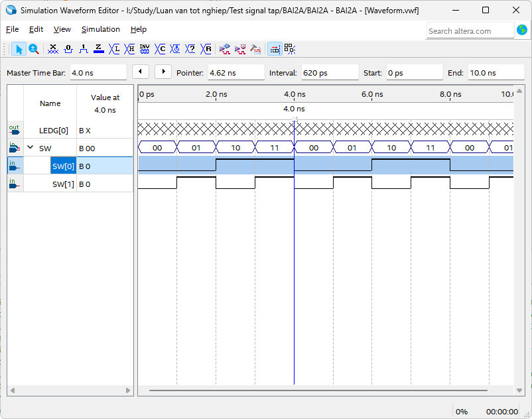The width and height of the screenshot is (532, 419).
Task: Open the Overwrite Clock (C) tool
Action: (x=161, y=49)
